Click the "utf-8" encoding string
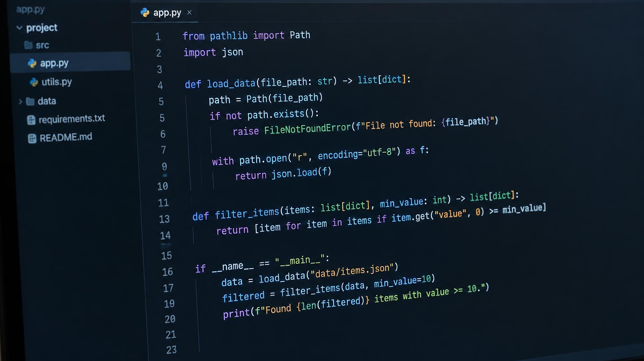Screen dimensions: 644x361 point(379,152)
